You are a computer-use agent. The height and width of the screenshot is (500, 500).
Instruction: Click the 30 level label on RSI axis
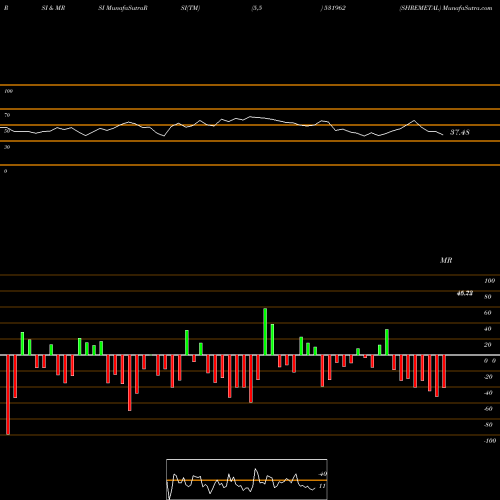point(7,147)
